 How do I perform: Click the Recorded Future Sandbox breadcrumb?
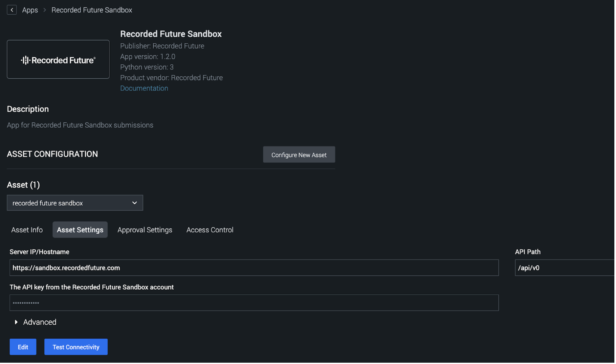click(x=92, y=10)
